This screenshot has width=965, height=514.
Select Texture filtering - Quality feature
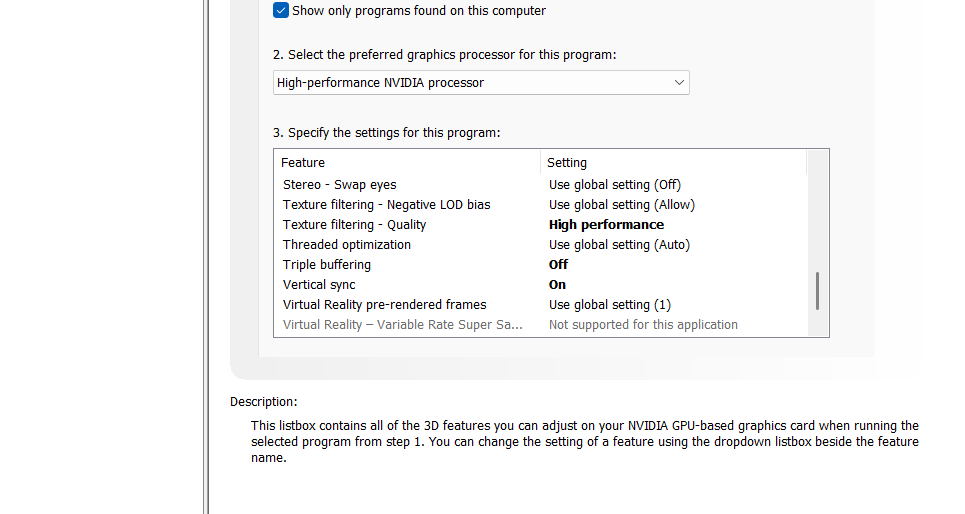[354, 225]
